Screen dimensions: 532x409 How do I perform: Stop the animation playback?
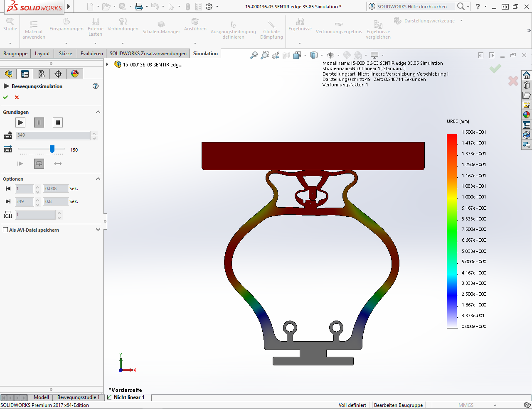pos(58,122)
